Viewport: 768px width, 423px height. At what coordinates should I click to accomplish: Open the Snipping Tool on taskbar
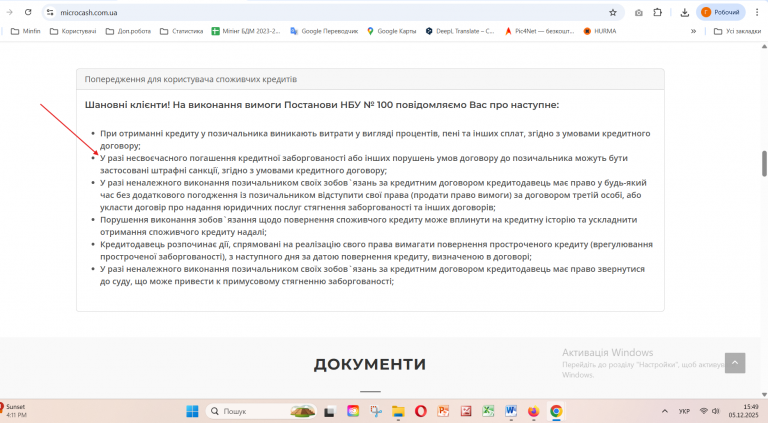[376, 411]
